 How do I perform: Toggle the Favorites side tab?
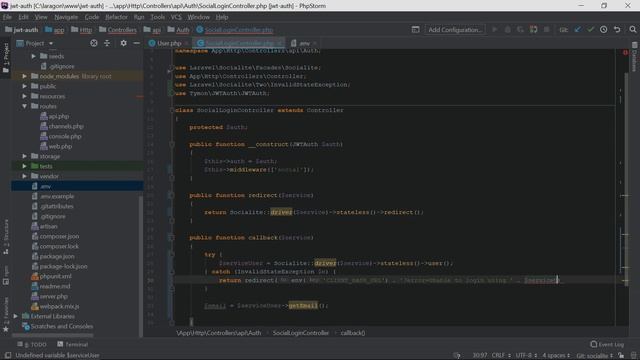(x=6, y=314)
